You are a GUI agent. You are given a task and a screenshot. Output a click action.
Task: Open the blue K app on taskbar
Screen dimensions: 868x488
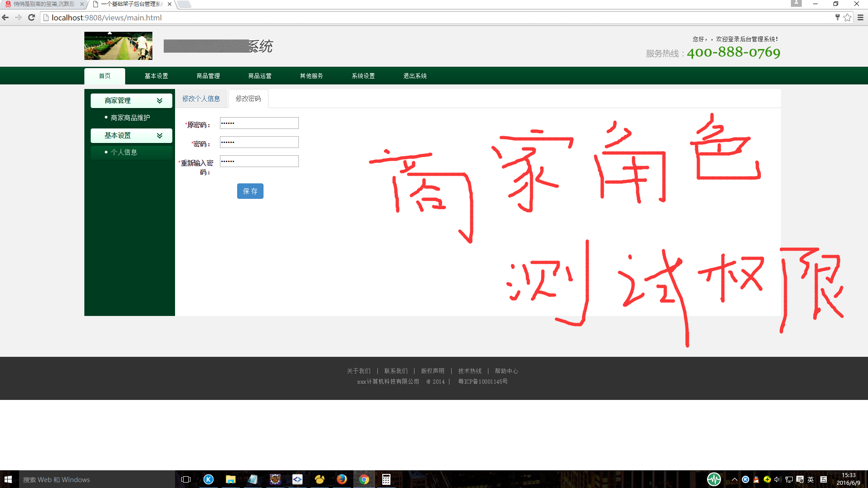(x=209, y=479)
